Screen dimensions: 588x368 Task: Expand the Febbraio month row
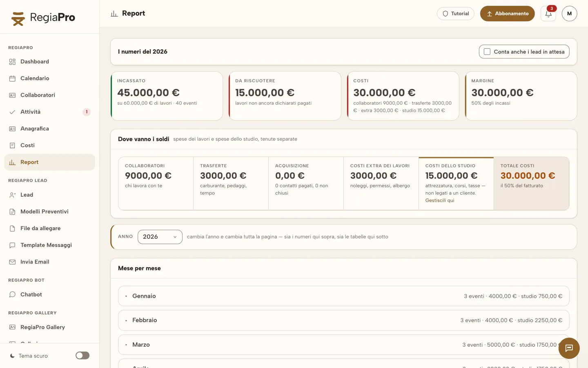click(x=344, y=320)
